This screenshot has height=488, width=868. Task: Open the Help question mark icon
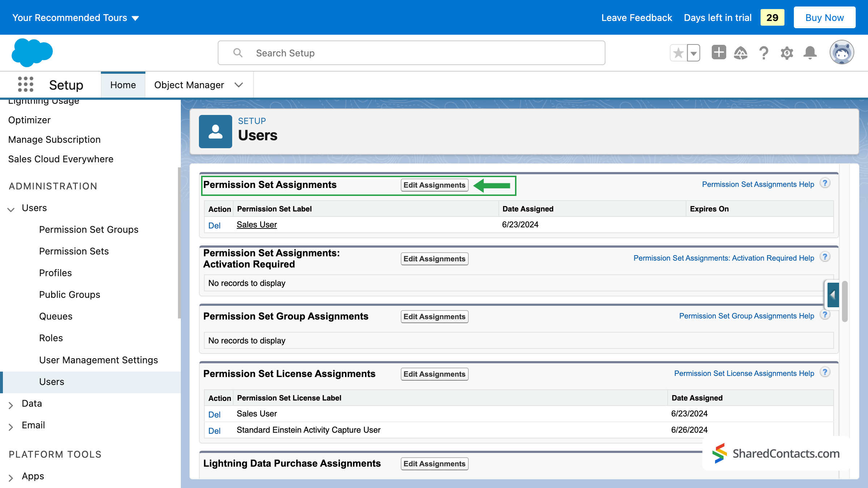764,53
